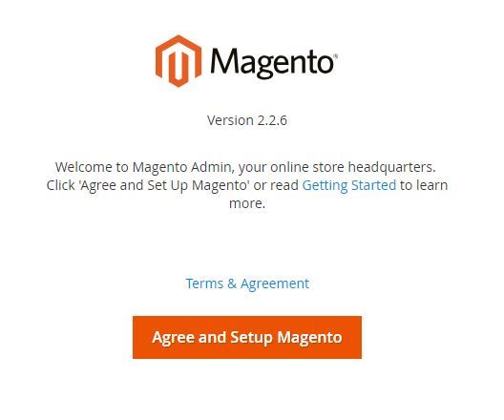Image resolution: width=504 pixels, height=420 pixels.
Task: Click the word headquarters in the welcome text
Action: 391,167
